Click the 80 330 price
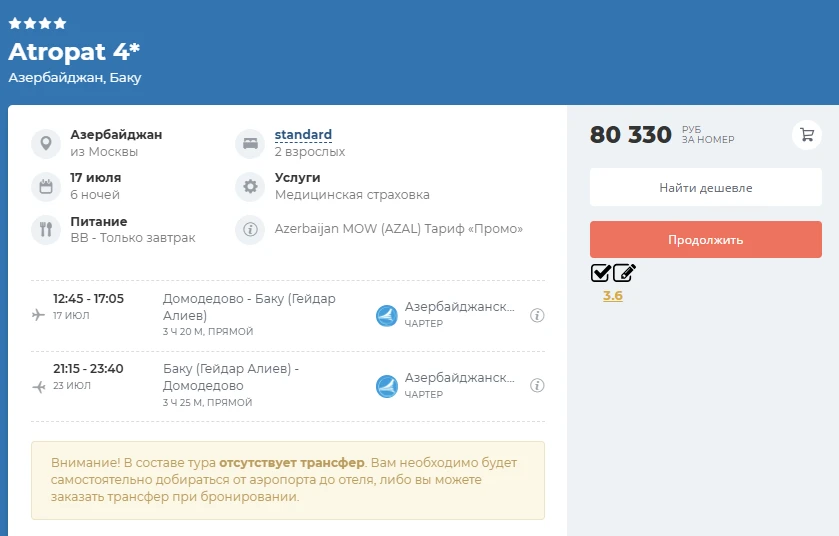 click(630, 135)
